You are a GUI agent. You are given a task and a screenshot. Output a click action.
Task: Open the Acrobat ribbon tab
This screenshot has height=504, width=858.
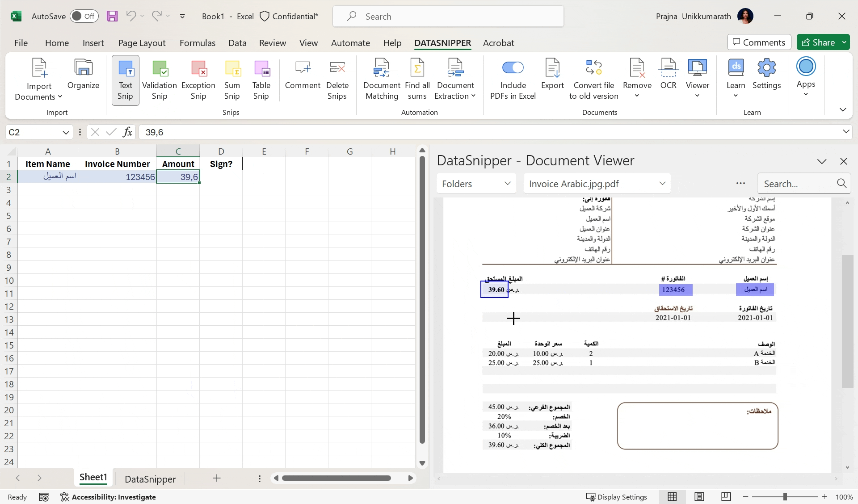pyautogui.click(x=498, y=43)
